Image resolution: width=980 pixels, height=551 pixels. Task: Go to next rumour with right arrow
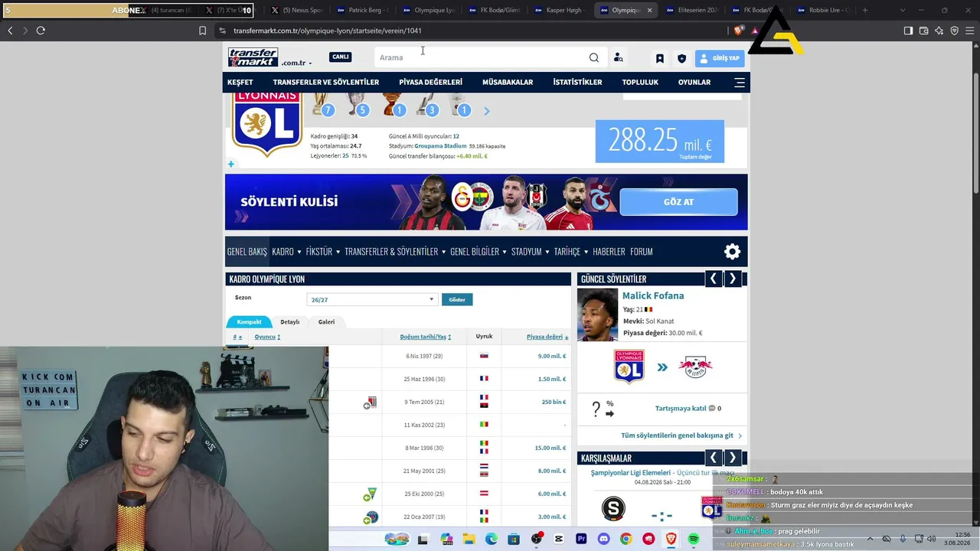(733, 279)
